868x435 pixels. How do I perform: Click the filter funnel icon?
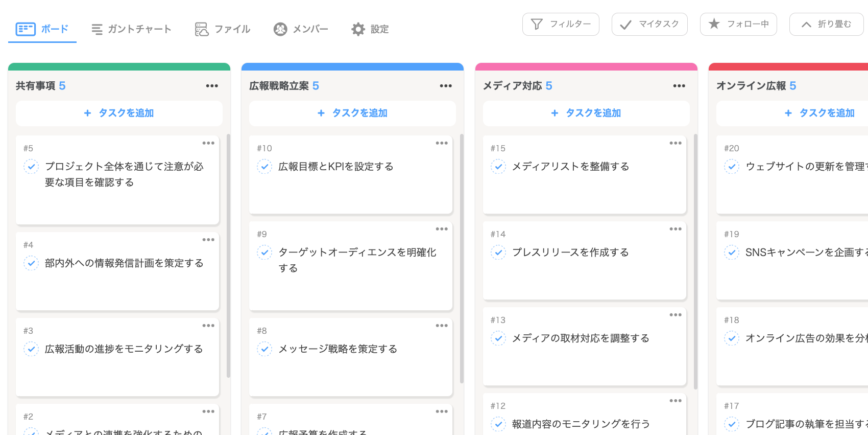coord(537,24)
